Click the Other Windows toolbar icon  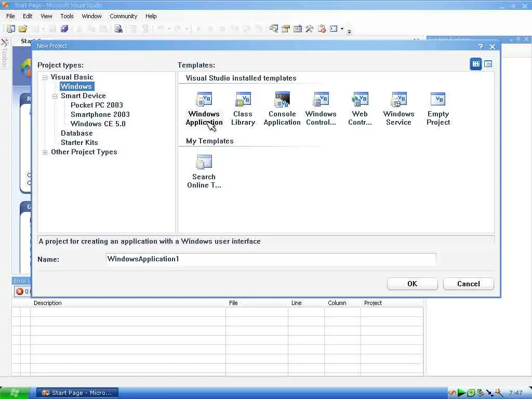click(334, 29)
